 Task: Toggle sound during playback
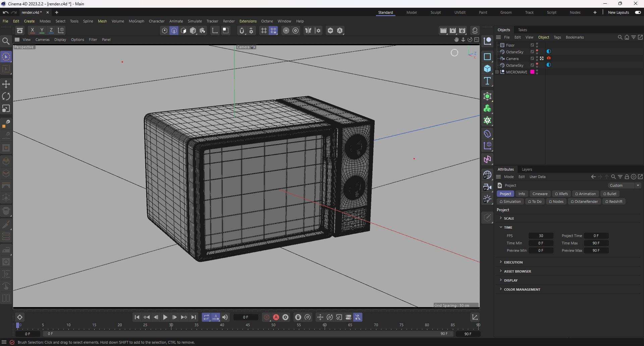click(x=225, y=317)
